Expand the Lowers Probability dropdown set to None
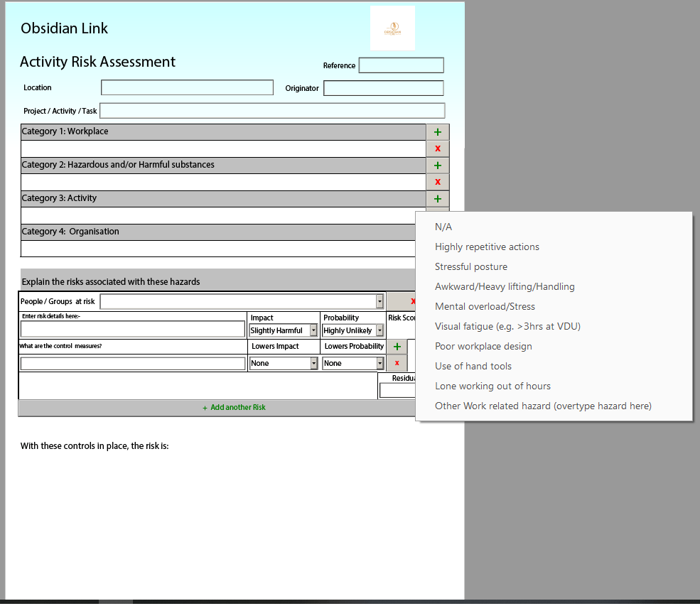The width and height of the screenshot is (700, 606). tap(379, 363)
